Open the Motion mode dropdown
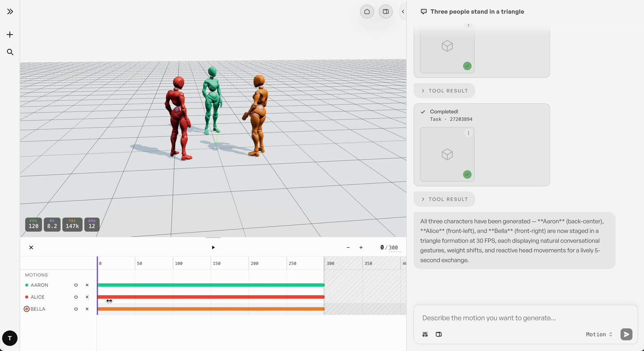 [x=599, y=334]
